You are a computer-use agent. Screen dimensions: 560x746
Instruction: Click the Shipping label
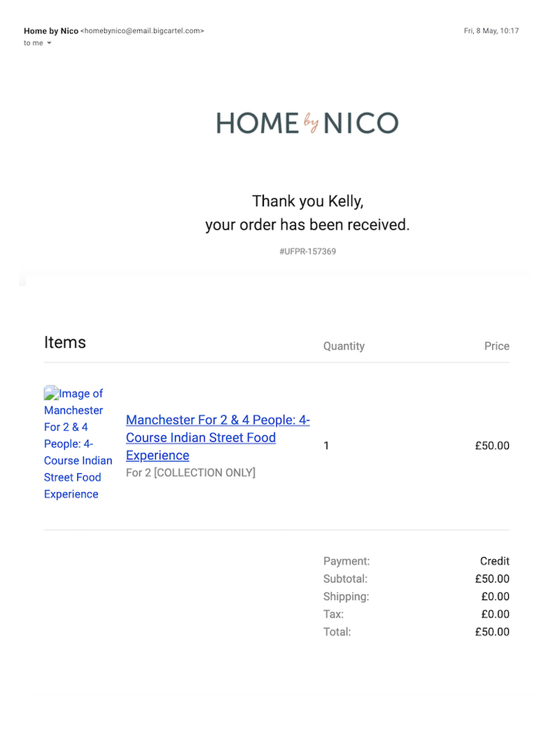[x=346, y=596]
